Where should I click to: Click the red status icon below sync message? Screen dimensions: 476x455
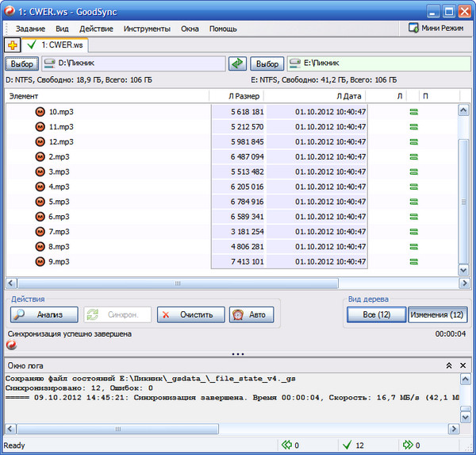[x=11, y=345]
